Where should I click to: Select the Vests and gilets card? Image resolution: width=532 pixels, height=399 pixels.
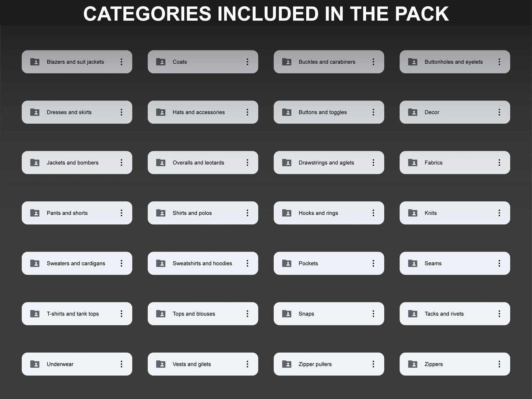pos(202,364)
